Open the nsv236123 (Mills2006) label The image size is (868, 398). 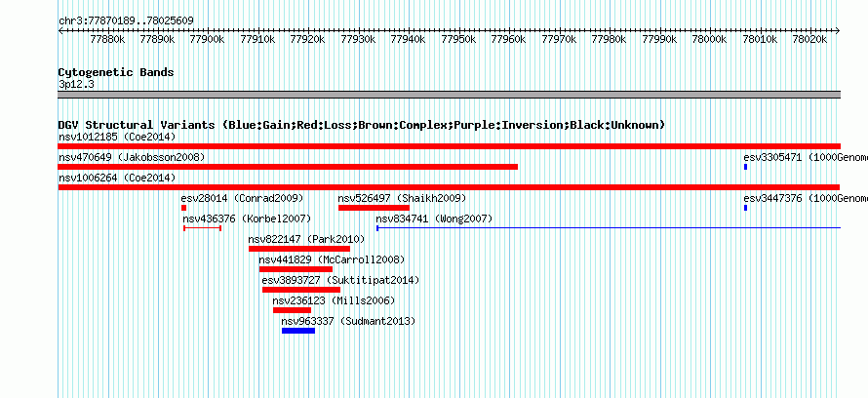334,300
